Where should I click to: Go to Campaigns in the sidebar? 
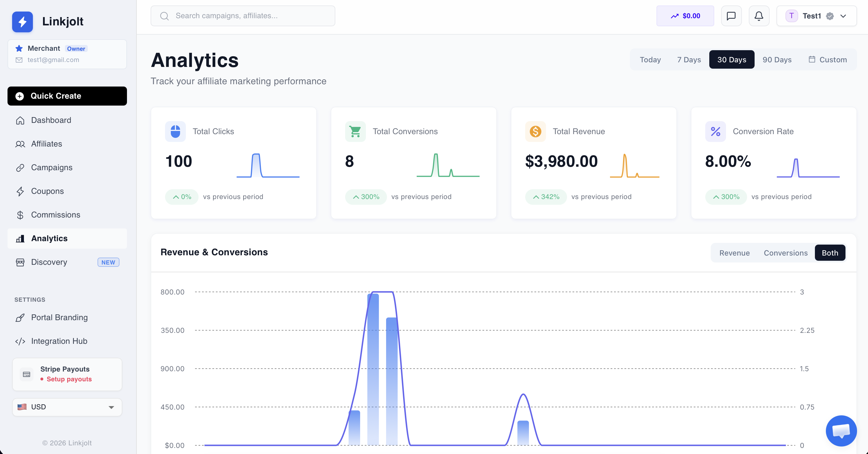click(x=52, y=167)
